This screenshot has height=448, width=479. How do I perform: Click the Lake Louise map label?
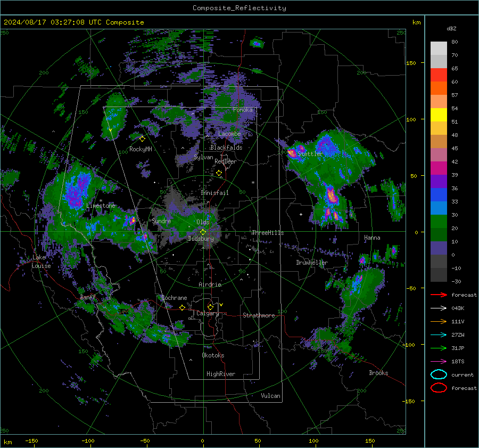[41, 262]
